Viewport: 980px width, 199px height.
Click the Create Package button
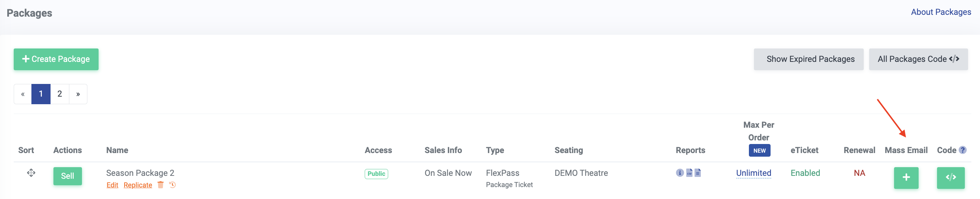56,59
